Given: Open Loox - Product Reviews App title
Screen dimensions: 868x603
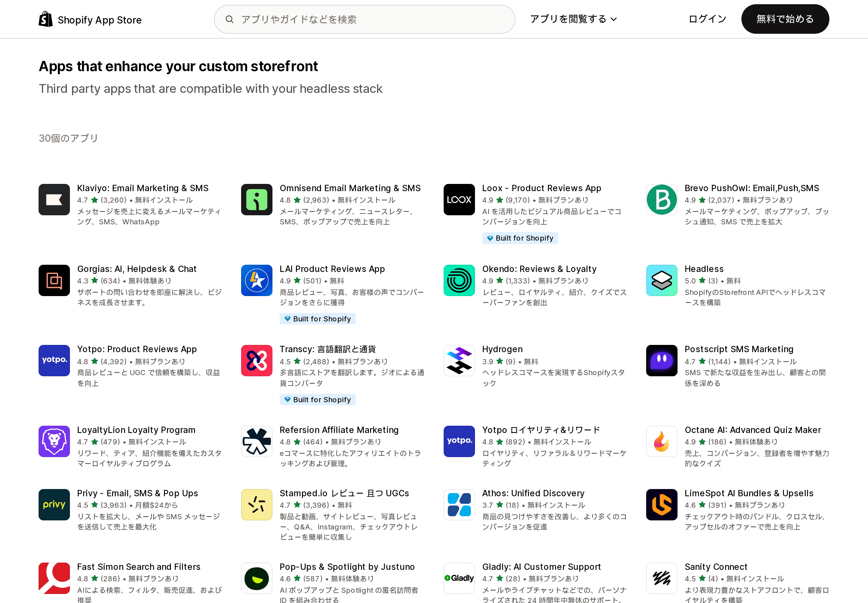Looking at the screenshot, I should pyautogui.click(x=541, y=188).
